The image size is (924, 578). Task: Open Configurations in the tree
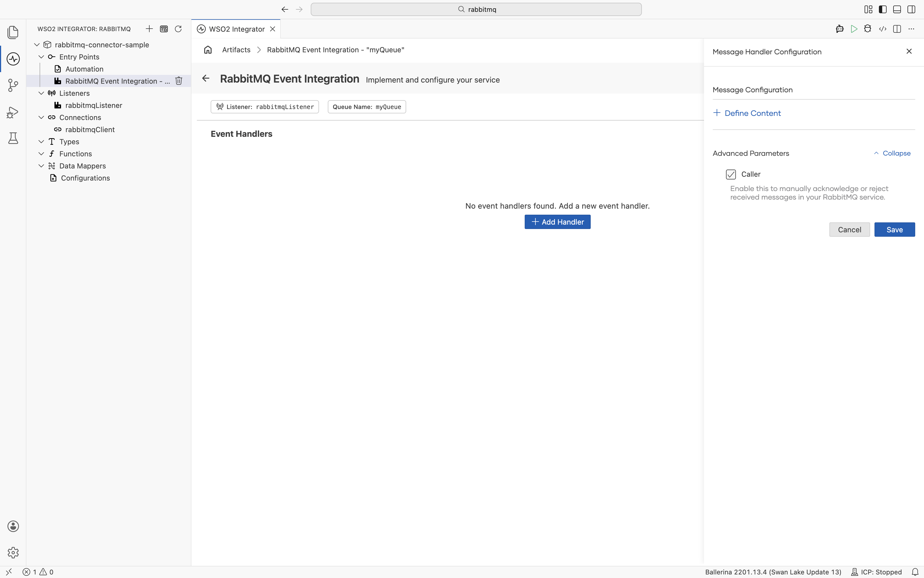[x=85, y=178]
